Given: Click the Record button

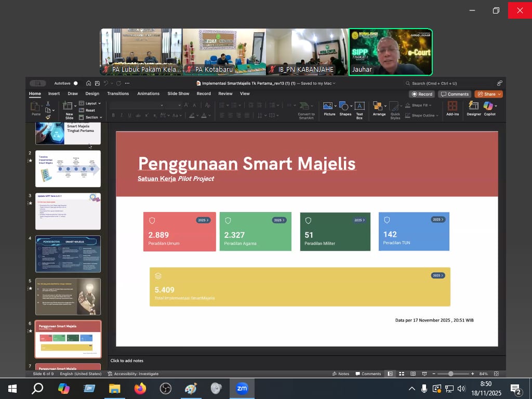Looking at the screenshot, I should pyautogui.click(x=422, y=94).
